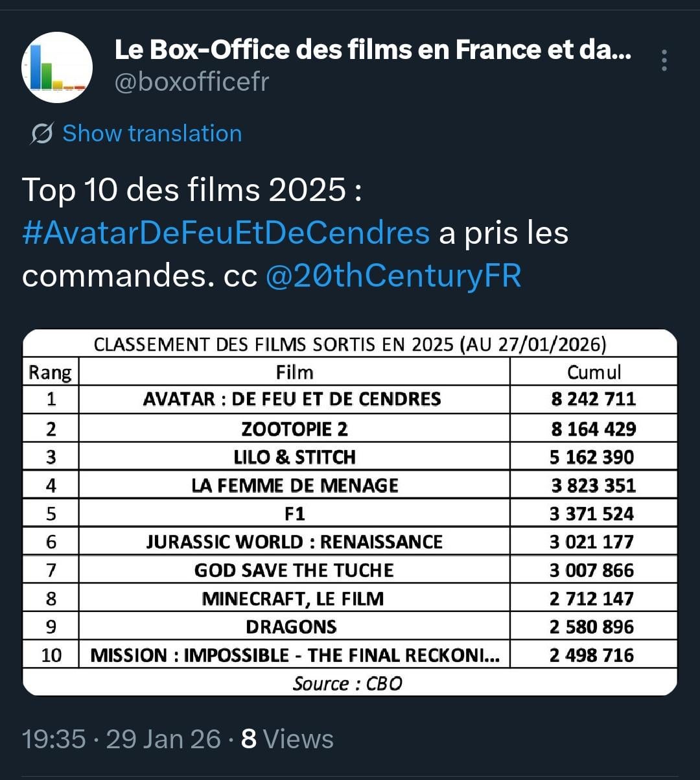Click the Lilo & Stitch film name
This screenshot has width=700, height=780.
[x=294, y=457]
